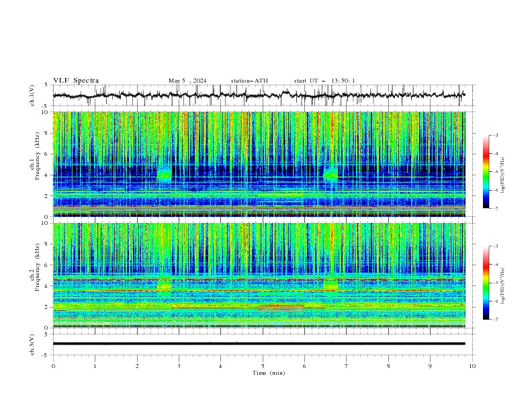The width and height of the screenshot is (532, 411).
Task: Click time axis tick label "1"
Action: point(95,366)
